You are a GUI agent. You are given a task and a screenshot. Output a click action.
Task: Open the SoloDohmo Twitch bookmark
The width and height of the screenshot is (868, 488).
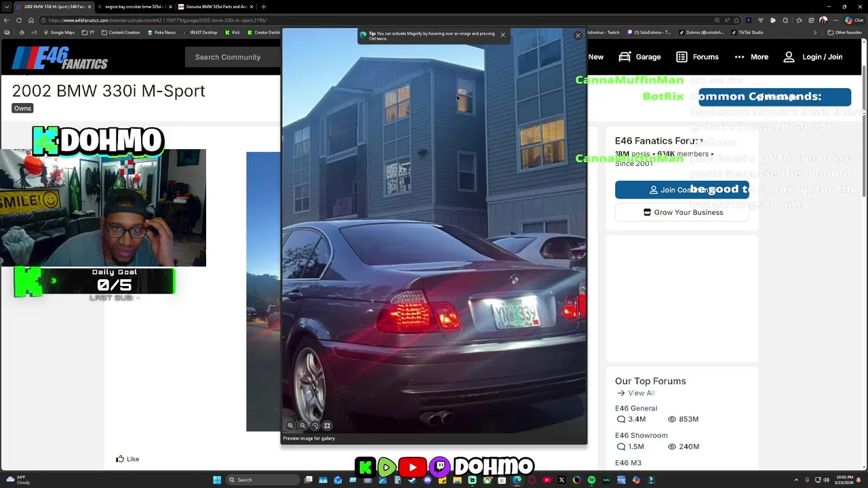[x=650, y=33]
